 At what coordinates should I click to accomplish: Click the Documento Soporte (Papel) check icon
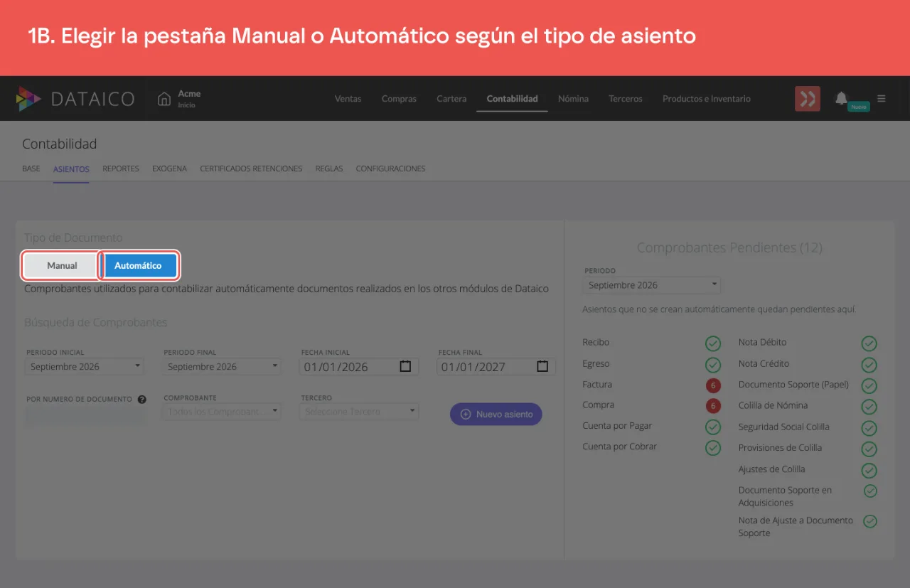coord(869,386)
